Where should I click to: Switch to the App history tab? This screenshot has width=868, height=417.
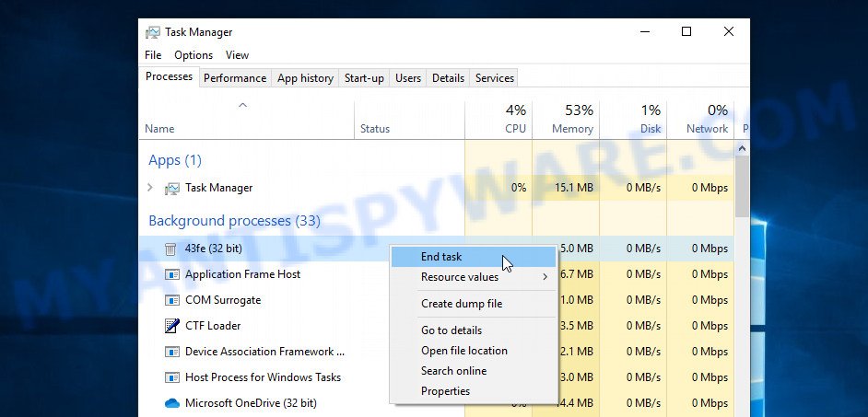305,78
